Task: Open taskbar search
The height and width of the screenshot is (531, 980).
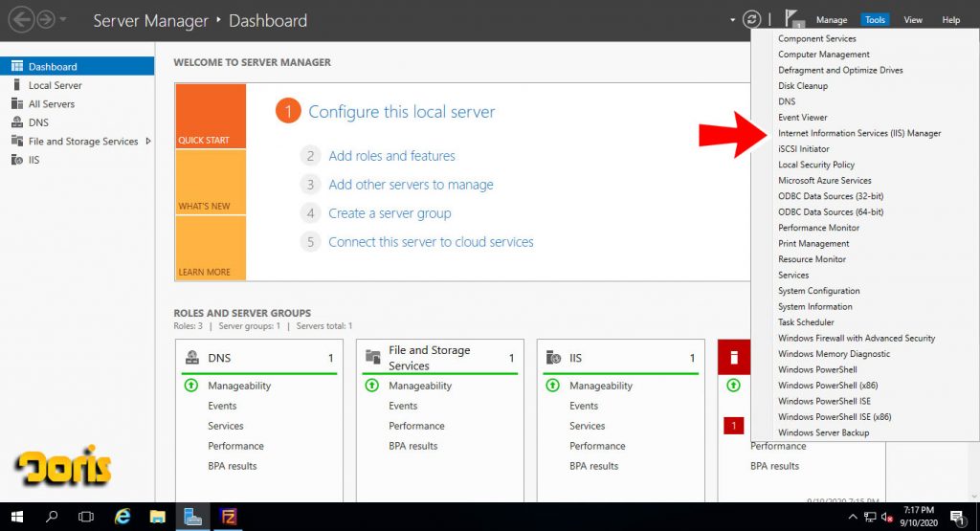Action: (52, 517)
